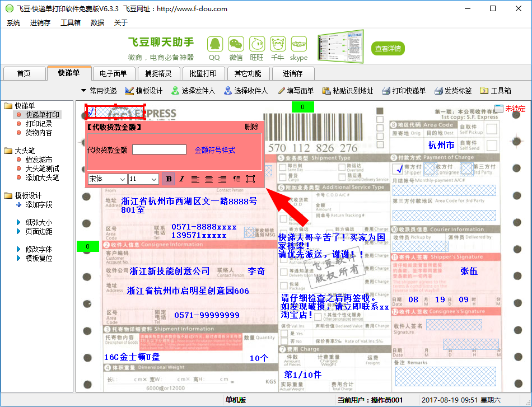Open the 关于 menu
The width and height of the screenshot is (532, 407).
[121, 23]
